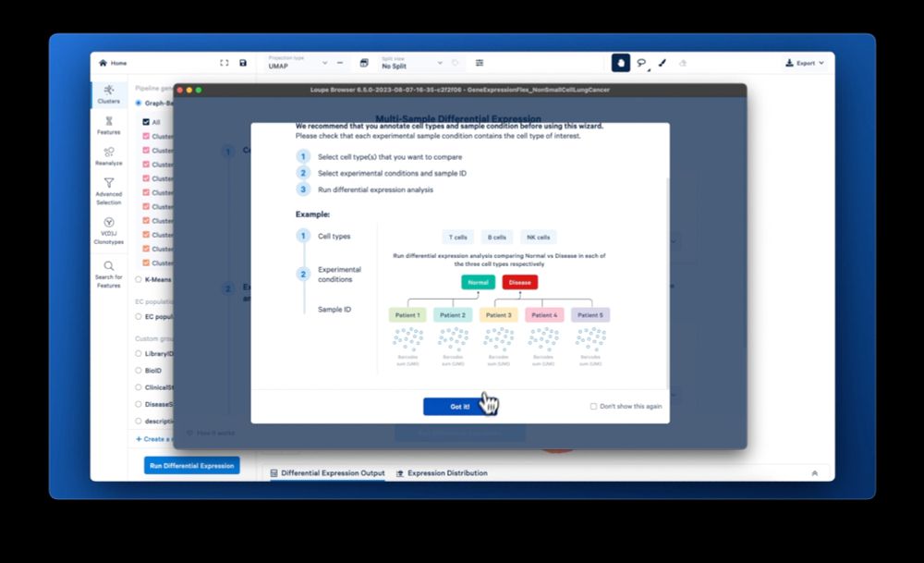This screenshot has width=924, height=563.
Task: Go to Home in Loupe Browser
Action: click(x=113, y=63)
